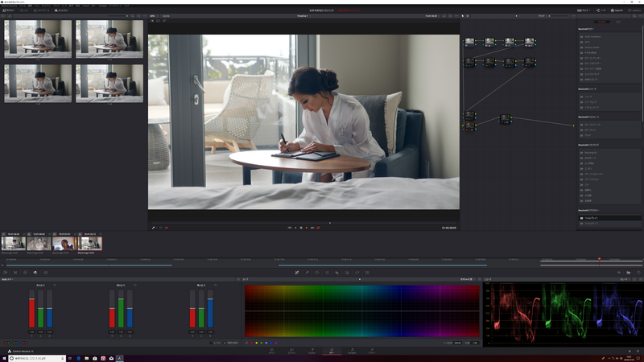The height and width of the screenshot is (362, 644).
Task: Switch to the Edit page tab
Action: click(x=291, y=351)
